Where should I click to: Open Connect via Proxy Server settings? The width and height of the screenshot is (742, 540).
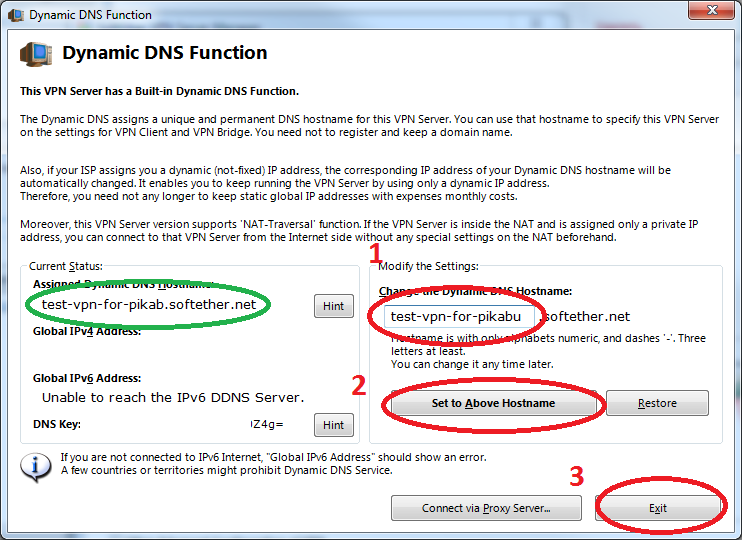486,508
